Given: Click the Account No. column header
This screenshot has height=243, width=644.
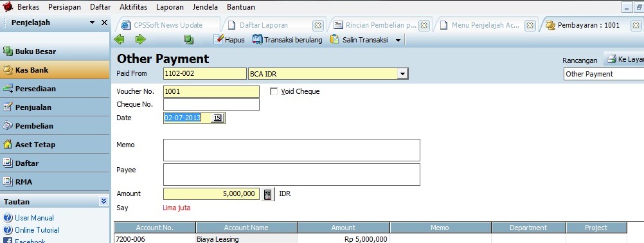Looking at the screenshot, I should coord(155,228).
